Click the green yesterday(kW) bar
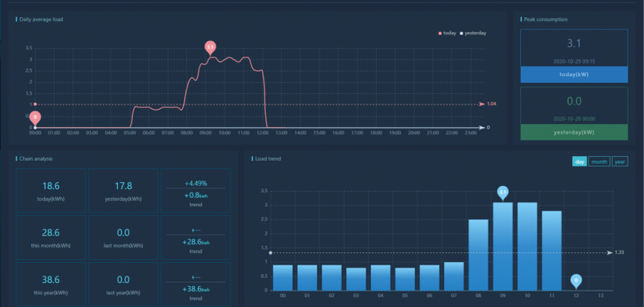 [x=575, y=131]
